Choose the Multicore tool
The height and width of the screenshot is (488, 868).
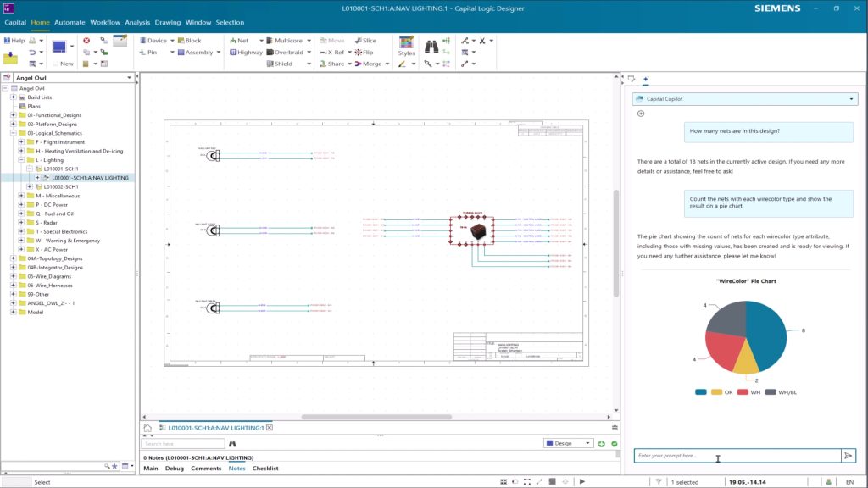(285, 41)
